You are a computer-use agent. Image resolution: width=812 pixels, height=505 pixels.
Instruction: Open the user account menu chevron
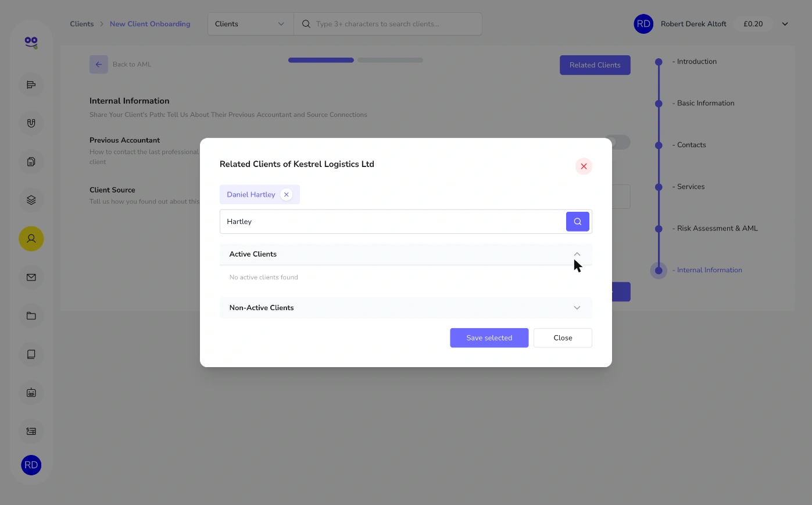tap(785, 24)
